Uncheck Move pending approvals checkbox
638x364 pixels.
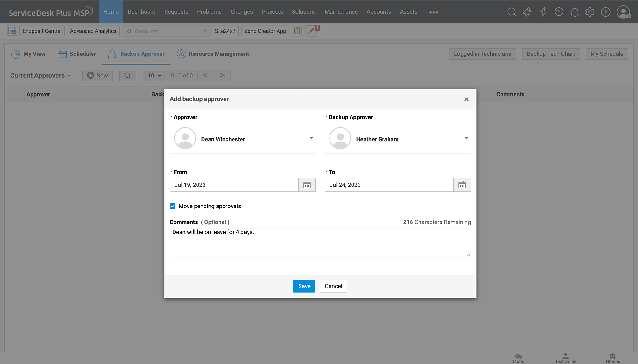click(173, 206)
